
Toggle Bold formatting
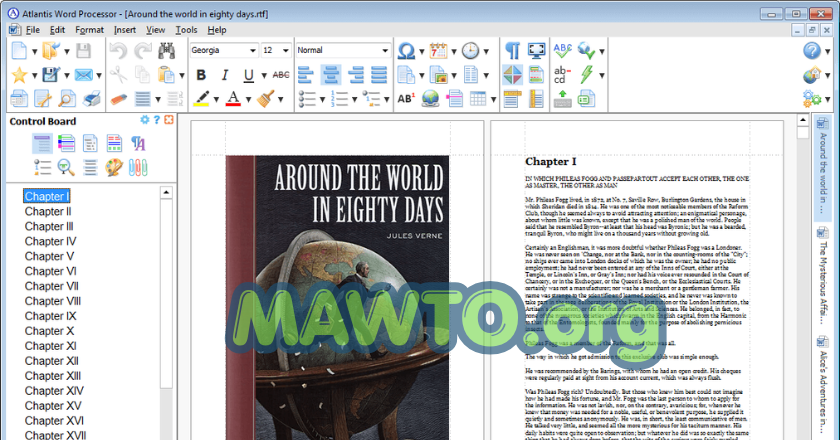point(201,75)
